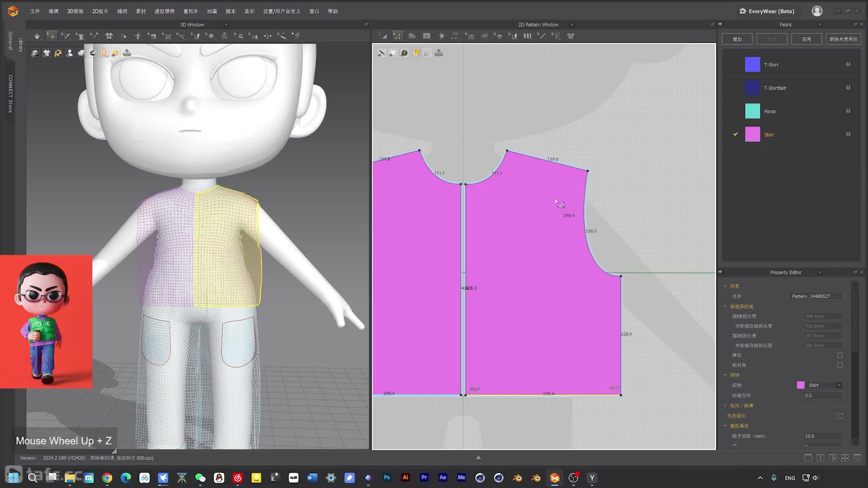Select the Fold Arrangement jacket icon

point(109,36)
